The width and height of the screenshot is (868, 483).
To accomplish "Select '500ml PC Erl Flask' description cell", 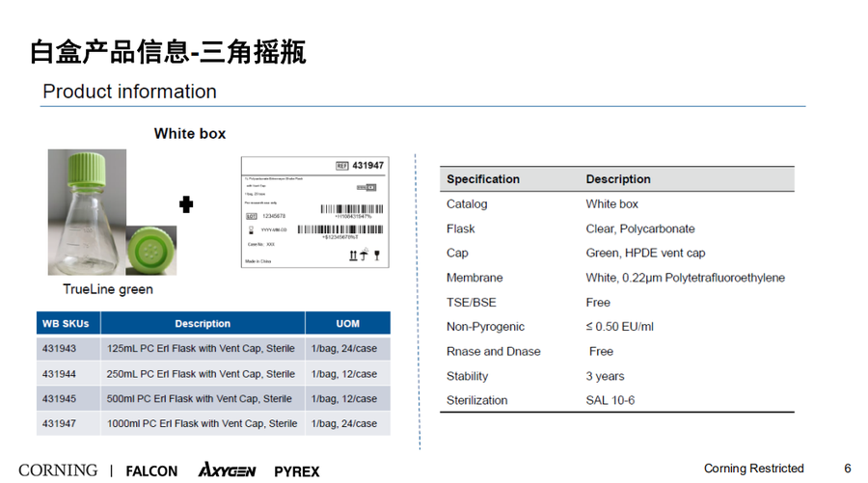I will pos(203,398).
